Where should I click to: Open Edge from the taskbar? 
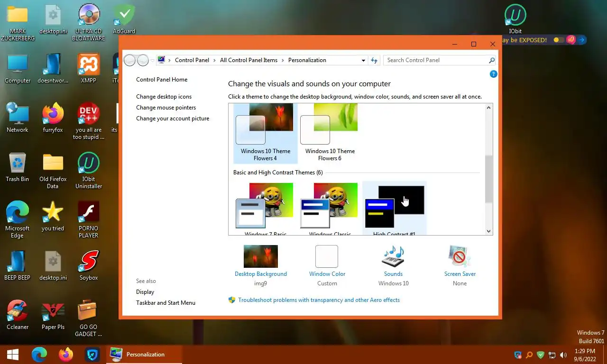39,354
